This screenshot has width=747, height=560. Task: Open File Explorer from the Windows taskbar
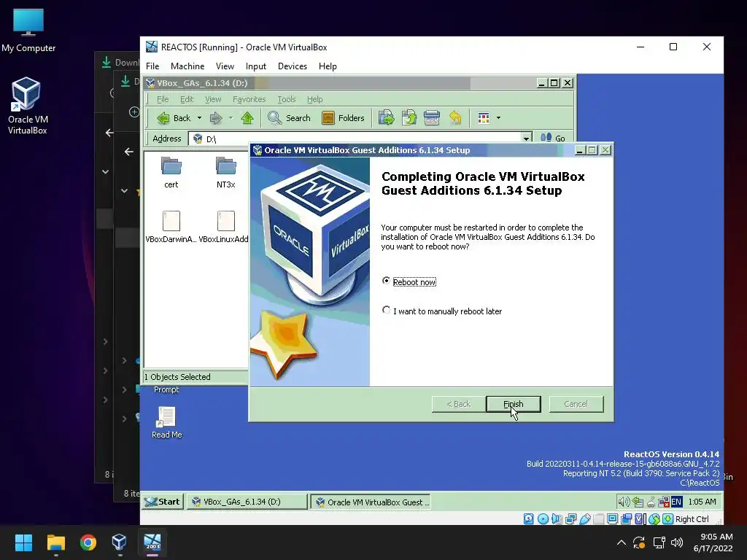click(x=55, y=542)
